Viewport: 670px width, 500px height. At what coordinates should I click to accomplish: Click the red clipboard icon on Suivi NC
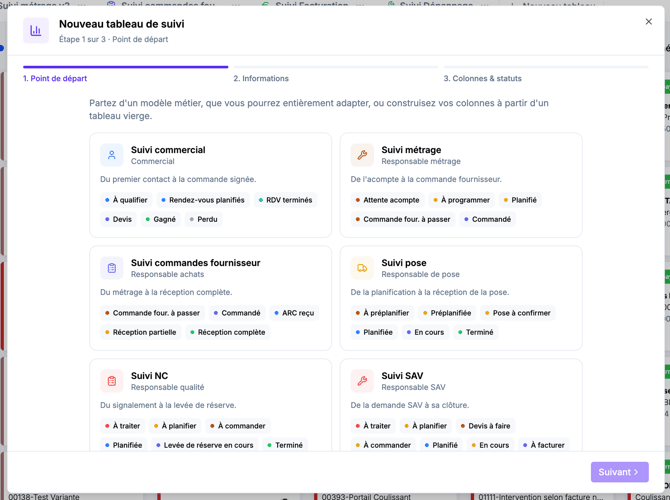pyautogui.click(x=112, y=381)
